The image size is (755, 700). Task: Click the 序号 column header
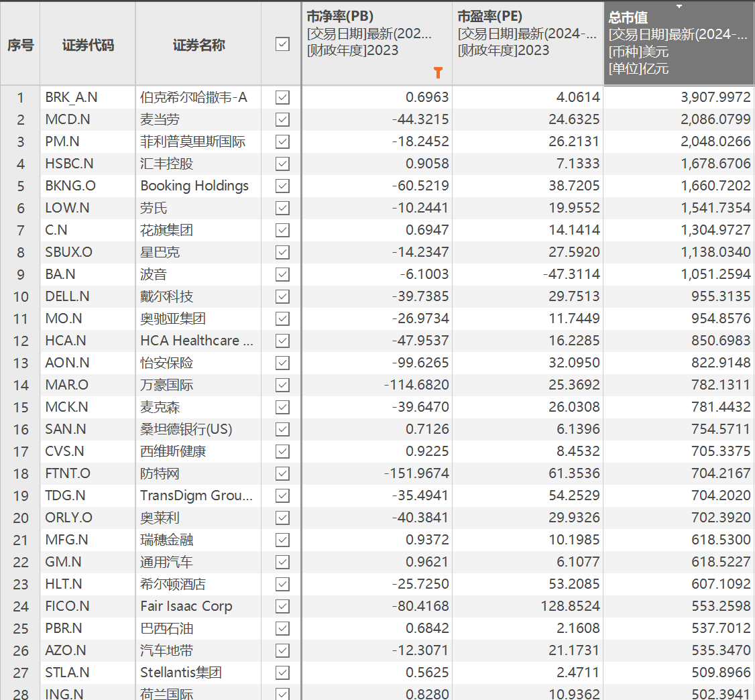pyautogui.click(x=20, y=45)
